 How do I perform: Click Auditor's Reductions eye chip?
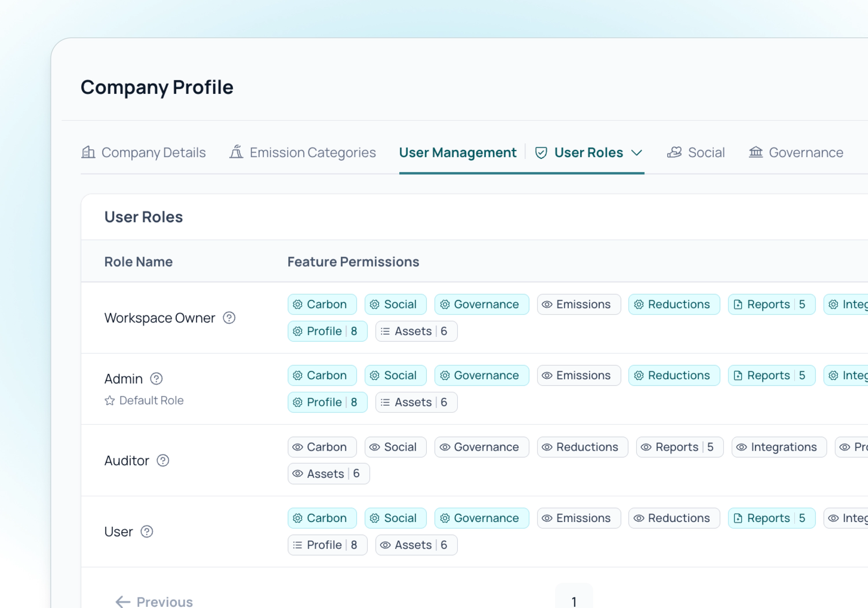[583, 447]
